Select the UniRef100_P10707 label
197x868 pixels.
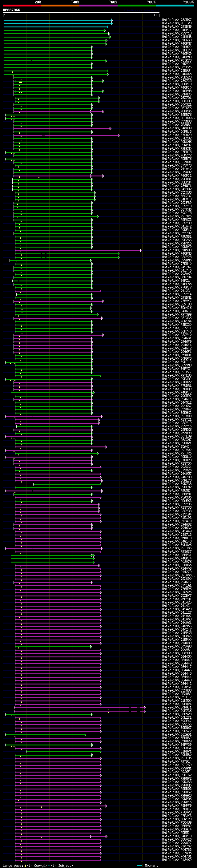pyautogui.click(x=177, y=846)
